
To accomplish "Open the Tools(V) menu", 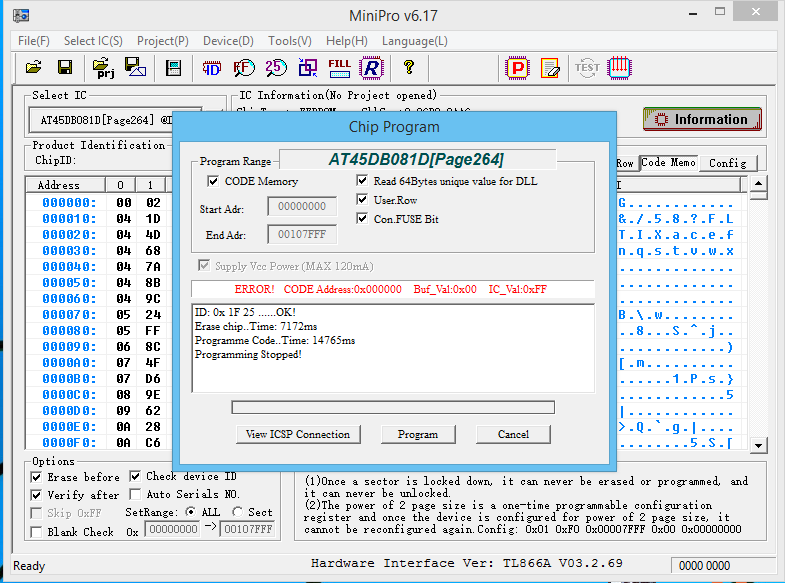I will [x=289, y=41].
